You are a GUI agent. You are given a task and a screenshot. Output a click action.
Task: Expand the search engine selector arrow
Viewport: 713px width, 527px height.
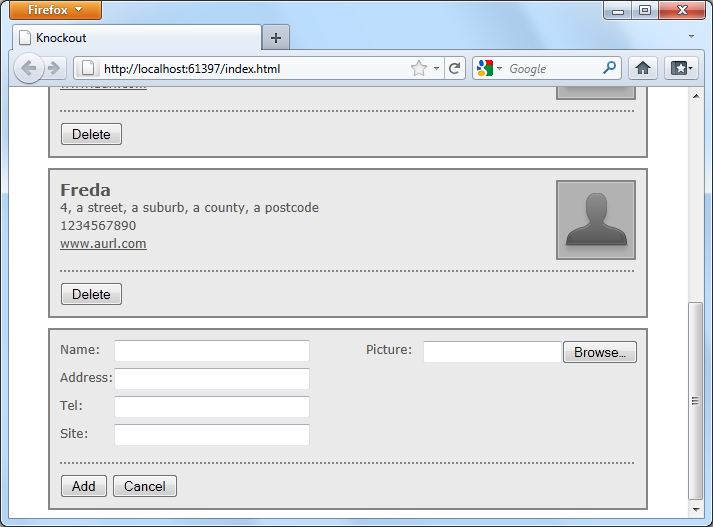tap(499, 69)
